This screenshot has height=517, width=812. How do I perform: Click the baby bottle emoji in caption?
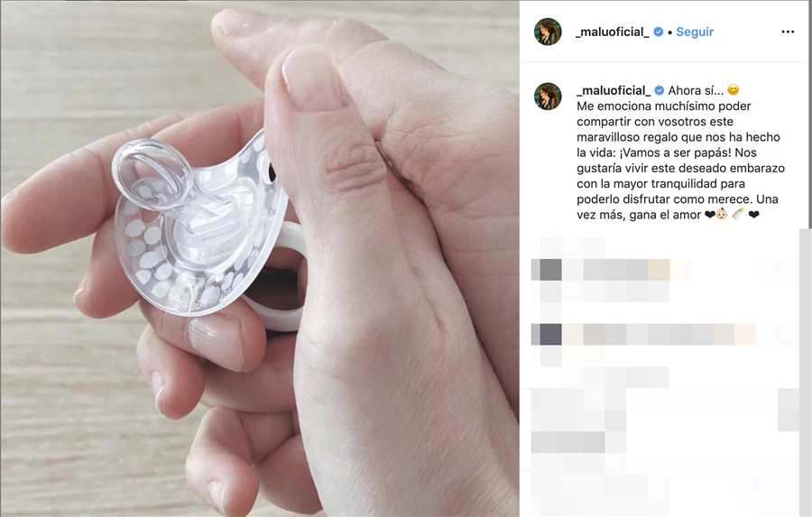[x=738, y=214]
